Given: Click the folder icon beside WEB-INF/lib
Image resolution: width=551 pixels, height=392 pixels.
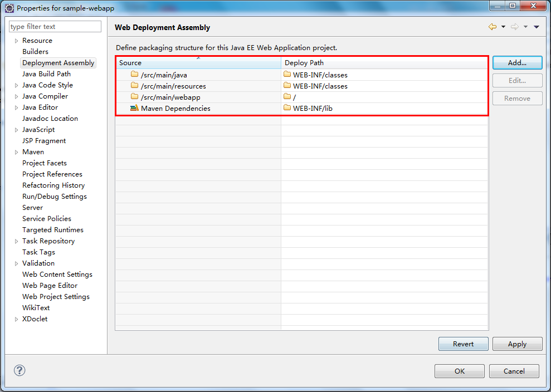Looking at the screenshot, I should 287,107.
